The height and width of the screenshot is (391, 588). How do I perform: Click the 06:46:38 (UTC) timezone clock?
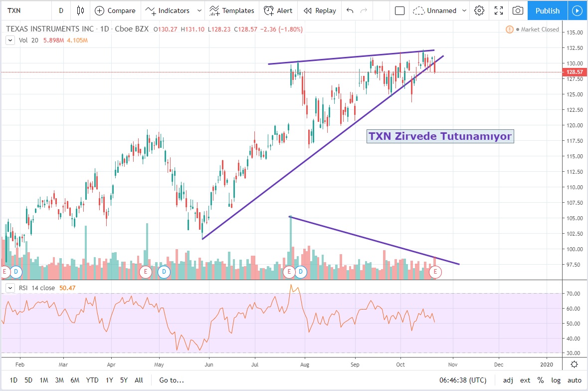point(463,380)
